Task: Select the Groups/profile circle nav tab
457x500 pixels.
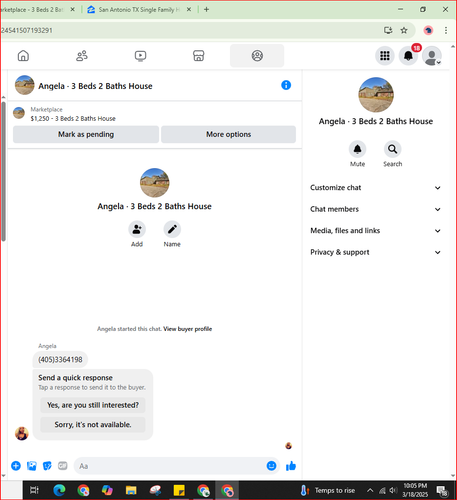Action: tap(257, 56)
